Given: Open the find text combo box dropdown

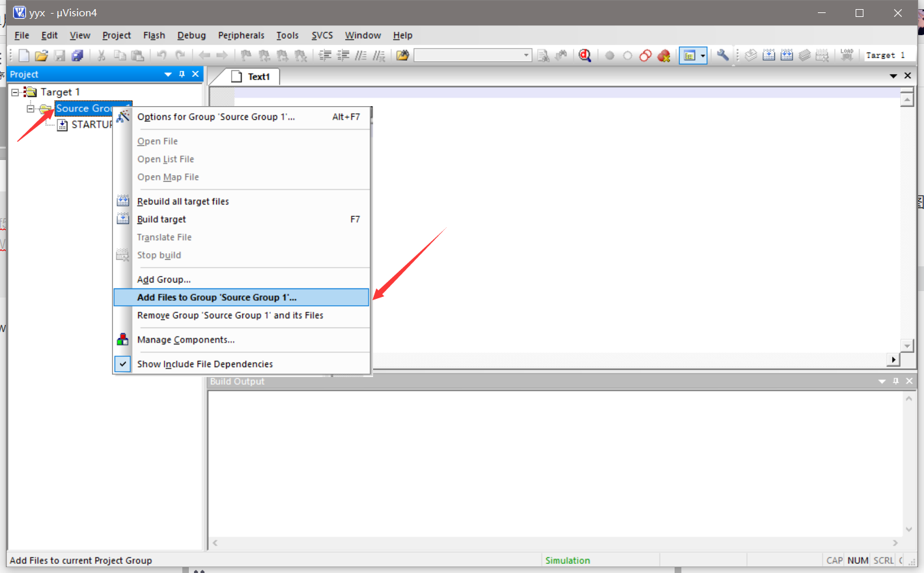Looking at the screenshot, I should [x=526, y=55].
